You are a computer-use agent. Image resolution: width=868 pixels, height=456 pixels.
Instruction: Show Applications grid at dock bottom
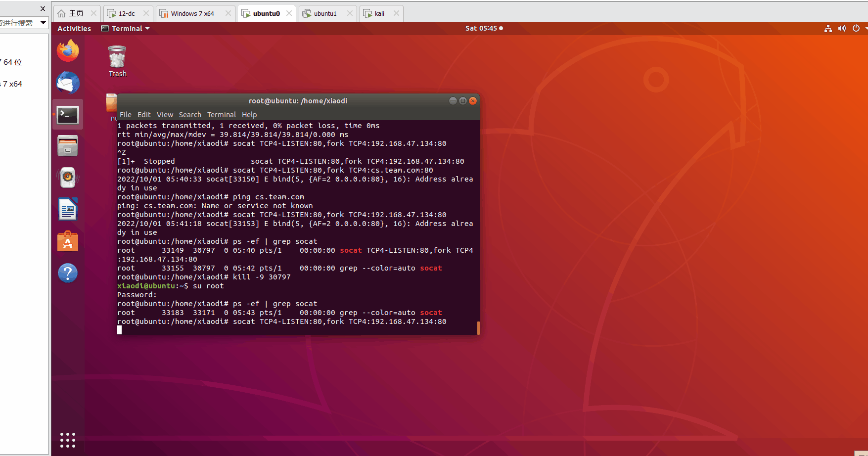click(68, 440)
